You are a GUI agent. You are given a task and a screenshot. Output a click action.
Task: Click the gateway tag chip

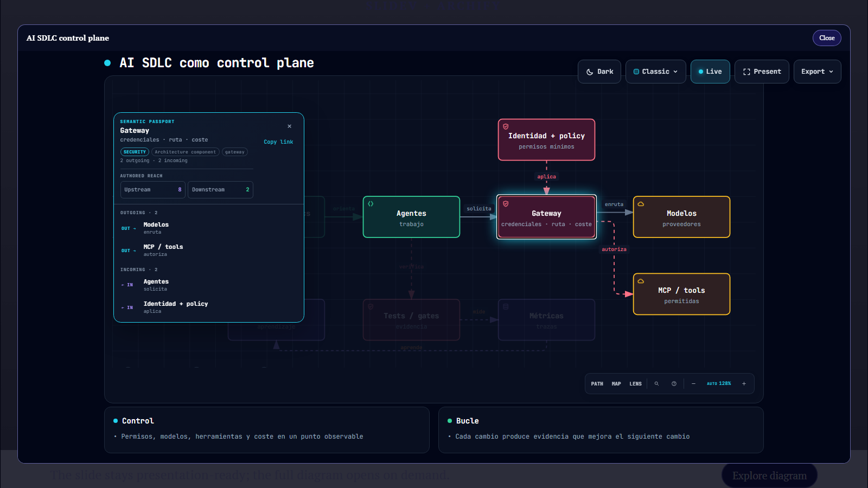(x=235, y=152)
